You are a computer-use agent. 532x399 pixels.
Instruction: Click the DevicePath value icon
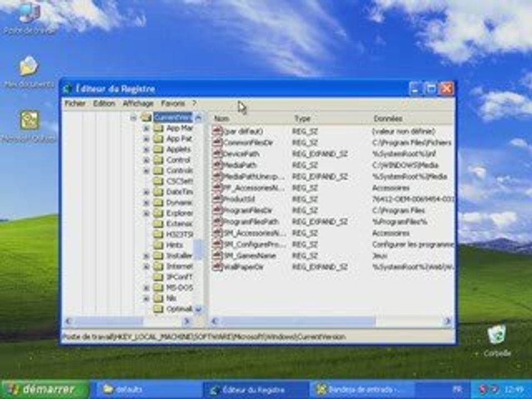pos(217,154)
